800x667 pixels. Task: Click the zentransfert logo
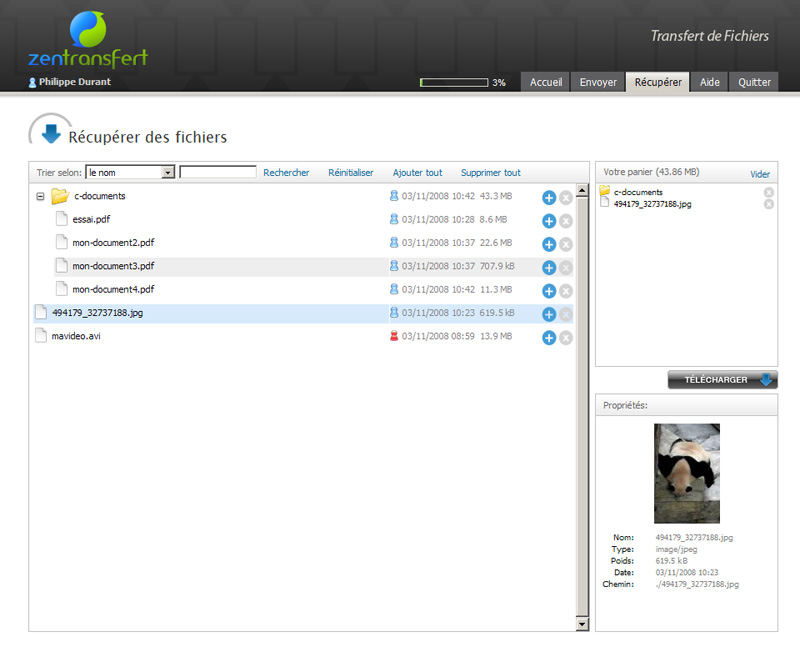click(x=88, y=40)
